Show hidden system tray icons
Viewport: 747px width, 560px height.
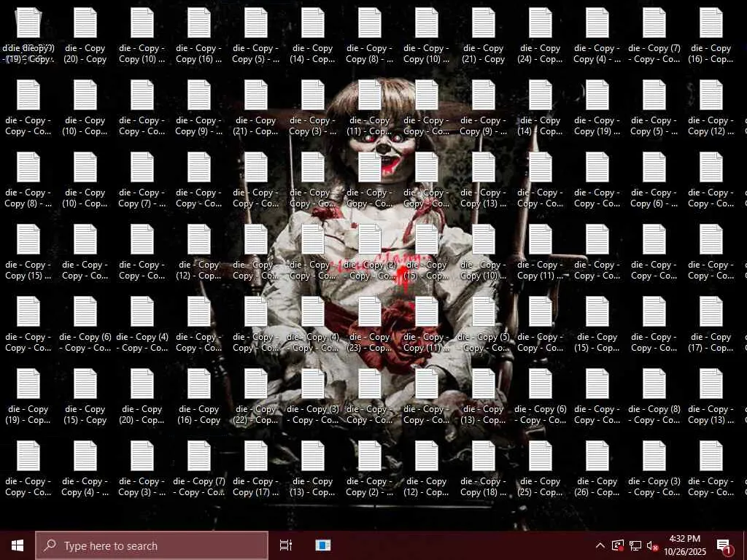[x=600, y=545]
